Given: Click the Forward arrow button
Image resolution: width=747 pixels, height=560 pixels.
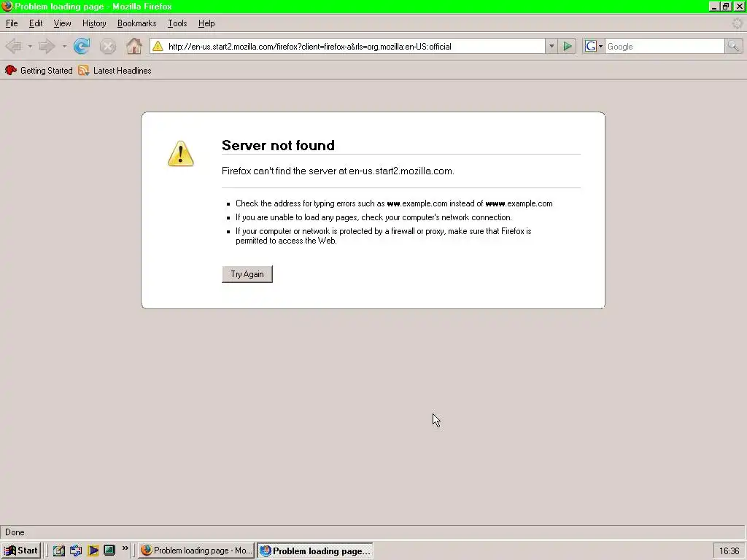Looking at the screenshot, I should pyautogui.click(x=47, y=46).
